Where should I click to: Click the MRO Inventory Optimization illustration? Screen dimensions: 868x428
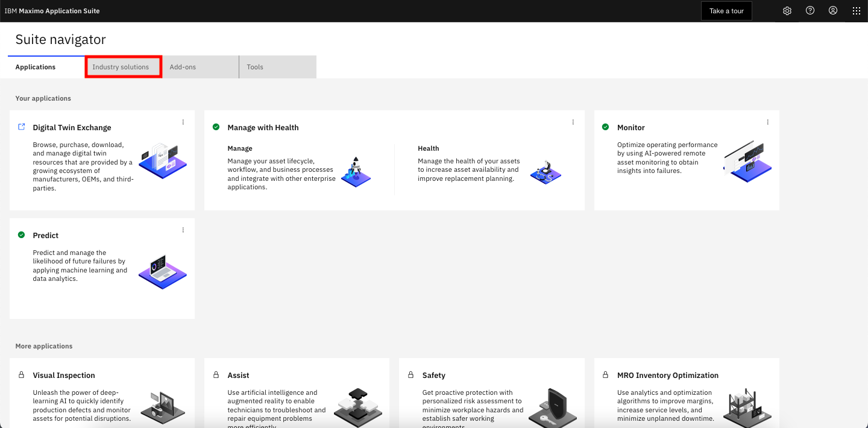[747, 407]
